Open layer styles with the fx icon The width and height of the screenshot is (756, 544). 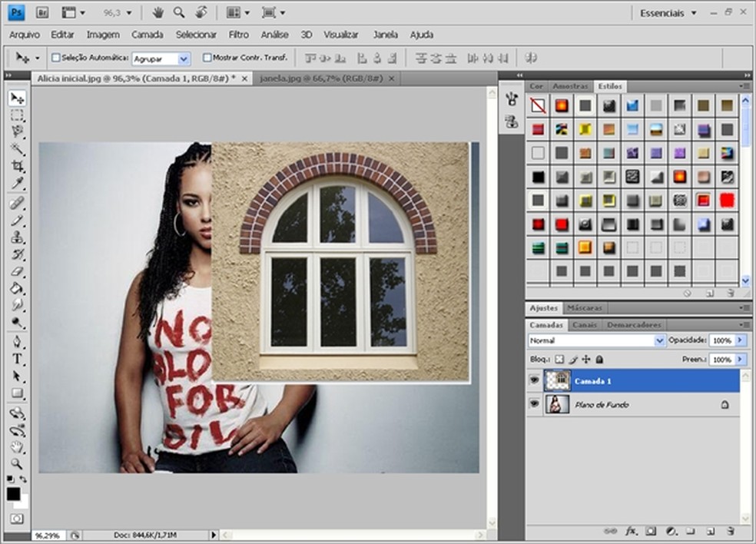pos(632,531)
